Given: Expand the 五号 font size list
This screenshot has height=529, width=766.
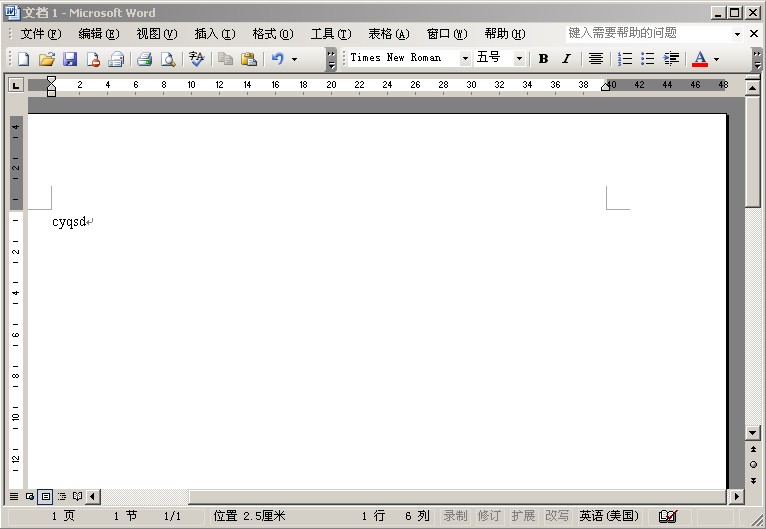Looking at the screenshot, I should pos(519,59).
